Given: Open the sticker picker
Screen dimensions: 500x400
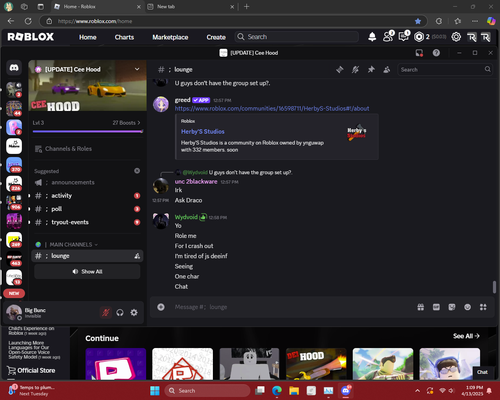Looking at the screenshot, I should (452, 307).
